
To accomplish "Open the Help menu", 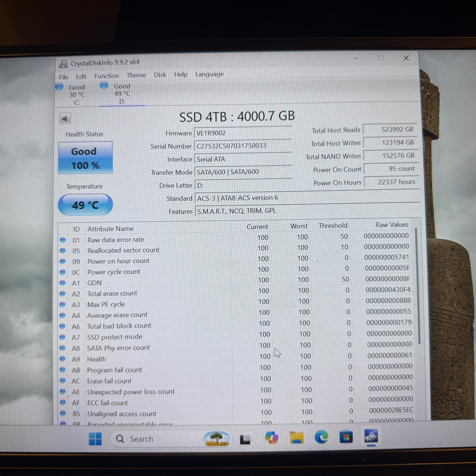I will pyautogui.click(x=181, y=74).
